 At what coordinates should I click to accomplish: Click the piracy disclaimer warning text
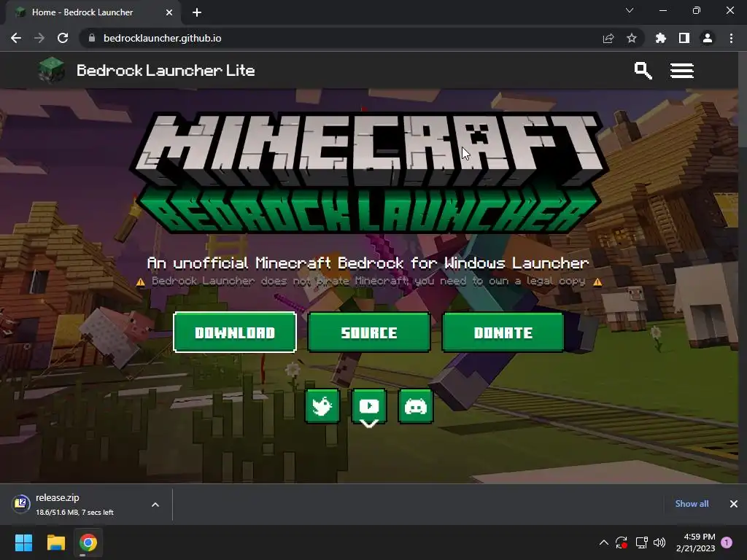point(368,281)
